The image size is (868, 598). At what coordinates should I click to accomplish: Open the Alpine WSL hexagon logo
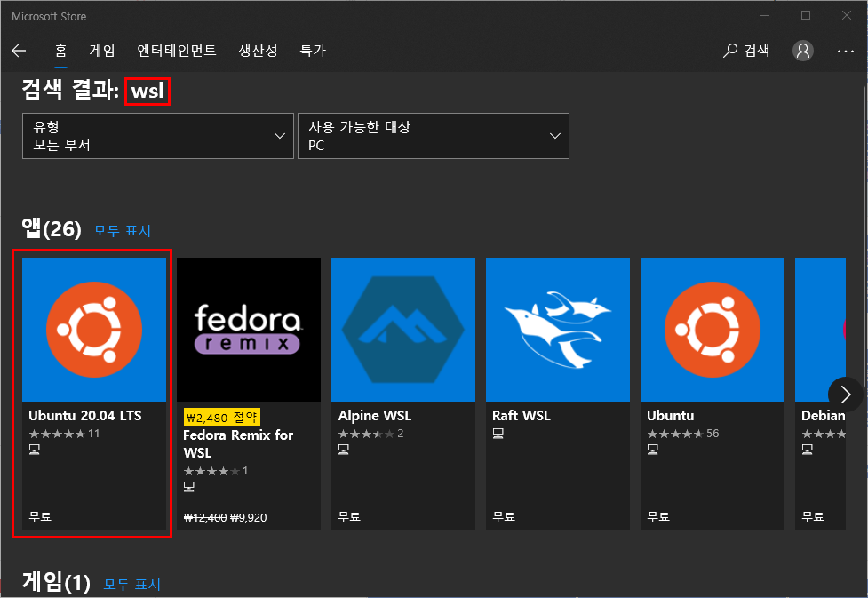click(x=403, y=330)
